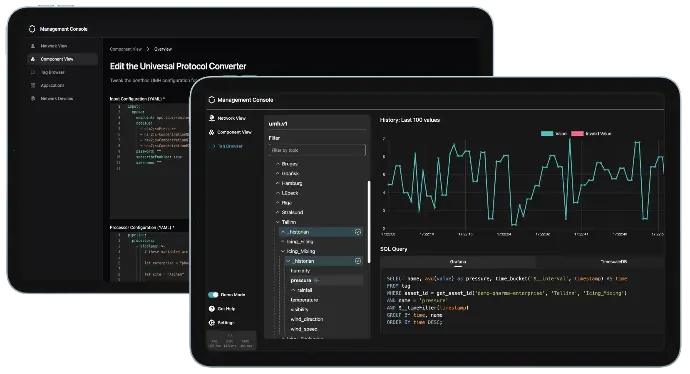The height and width of the screenshot is (374, 690).
Task: Click the Get Help icon
Action: point(212,309)
